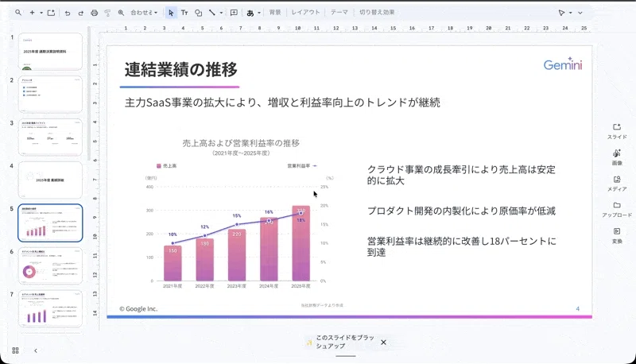Select slide 1 thumbnail in filmstrip
This screenshot has width=636, height=364.
50,52
